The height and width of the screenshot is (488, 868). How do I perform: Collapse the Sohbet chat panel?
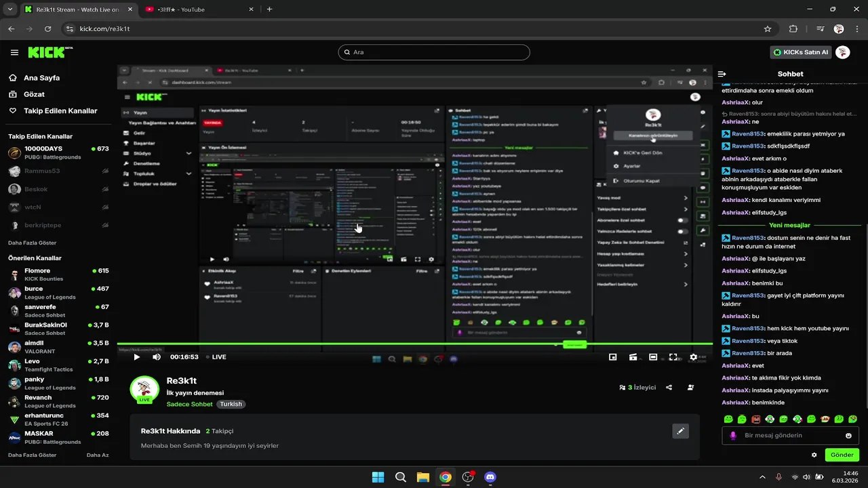click(x=722, y=74)
